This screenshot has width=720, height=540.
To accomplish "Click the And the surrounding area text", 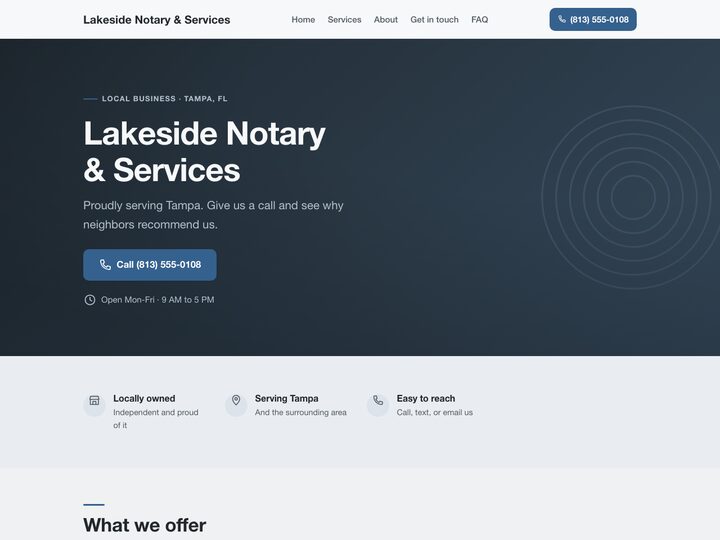I will [301, 412].
